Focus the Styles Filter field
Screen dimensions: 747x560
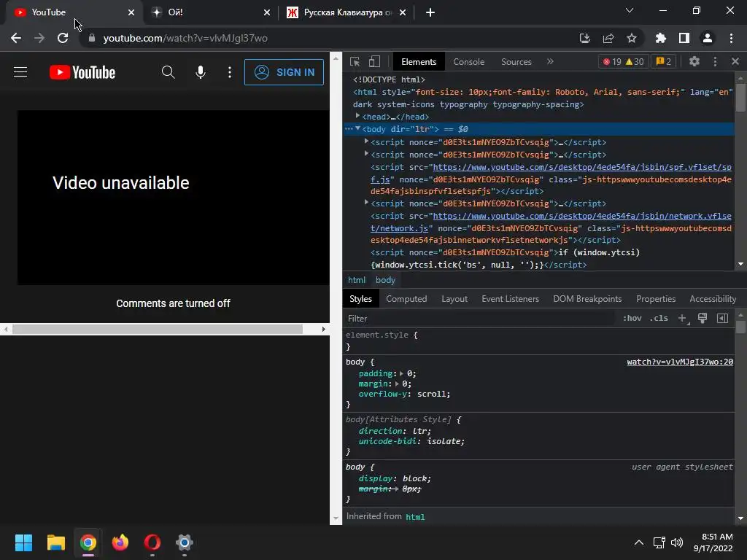pos(479,318)
